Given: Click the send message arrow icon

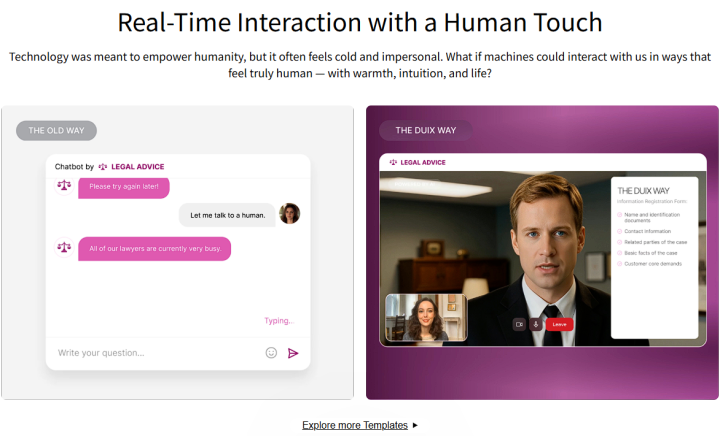Looking at the screenshot, I should click(293, 353).
